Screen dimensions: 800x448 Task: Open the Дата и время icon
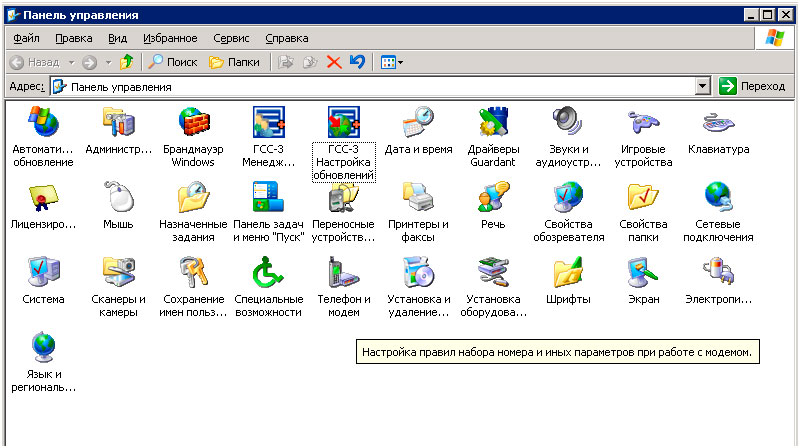pyautogui.click(x=418, y=122)
